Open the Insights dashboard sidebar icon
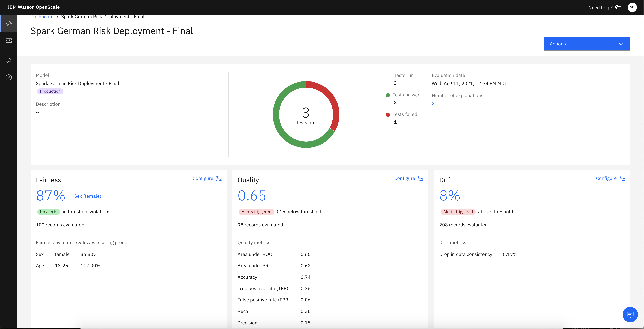The width and height of the screenshot is (644, 329). tap(9, 23)
